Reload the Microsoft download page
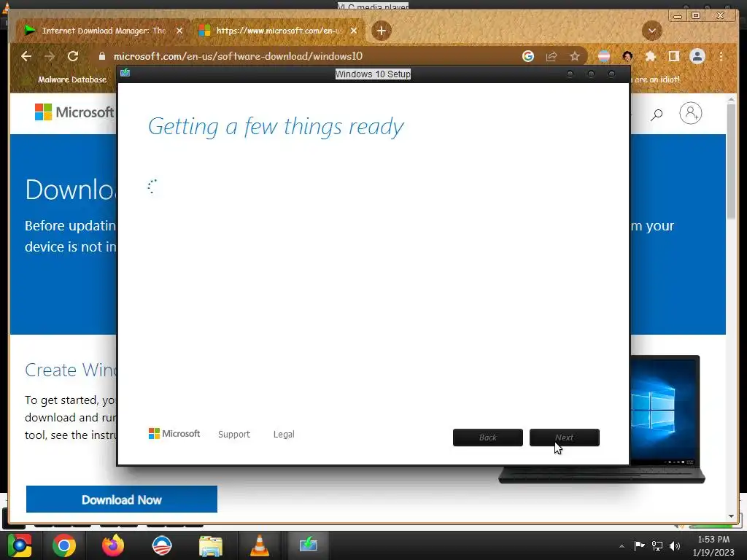The image size is (747, 560). pyautogui.click(x=73, y=56)
